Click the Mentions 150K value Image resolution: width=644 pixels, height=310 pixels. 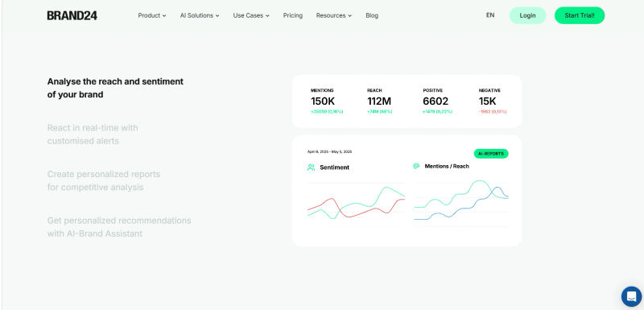pos(323,101)
